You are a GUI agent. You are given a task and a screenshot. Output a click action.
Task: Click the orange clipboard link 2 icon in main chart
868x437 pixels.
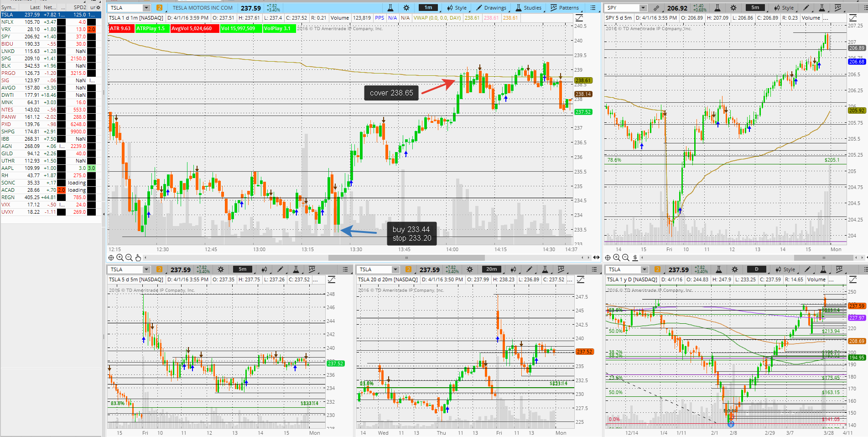coord(159,8)
